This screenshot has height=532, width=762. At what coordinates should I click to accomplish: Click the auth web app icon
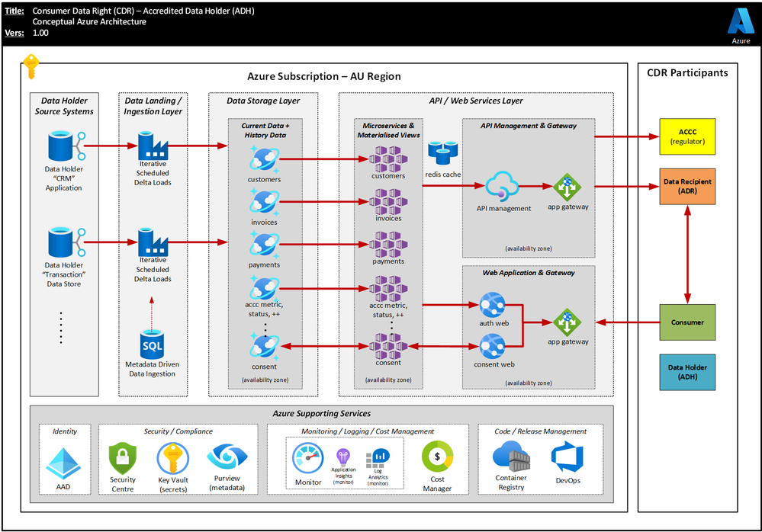492,304
